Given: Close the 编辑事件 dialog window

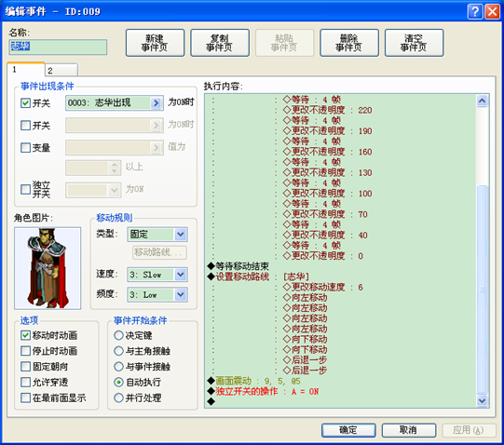Looking at the screenshot, I should click(492, 12).
